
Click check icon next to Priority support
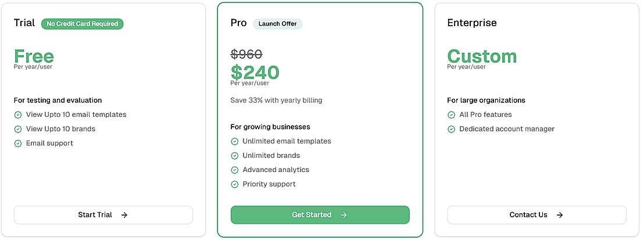pos(235,184)
